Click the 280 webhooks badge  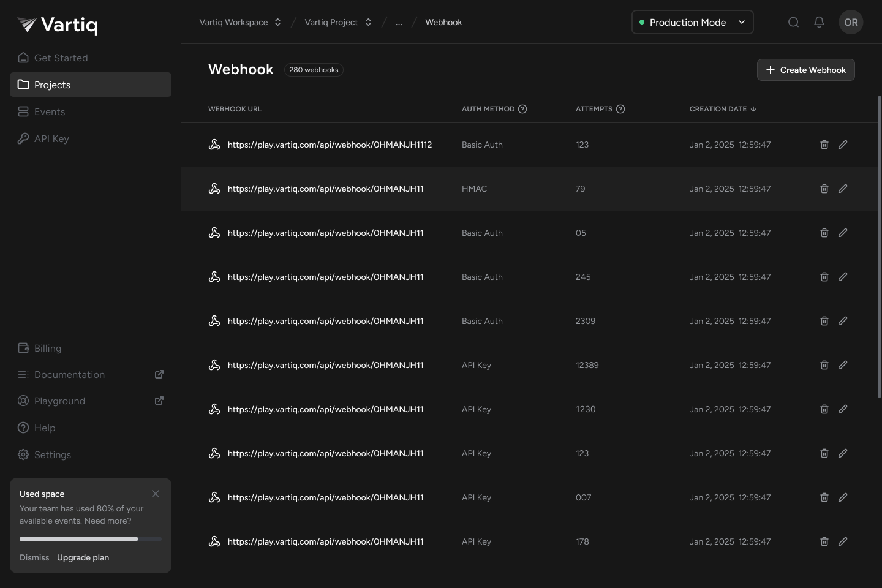314,70
